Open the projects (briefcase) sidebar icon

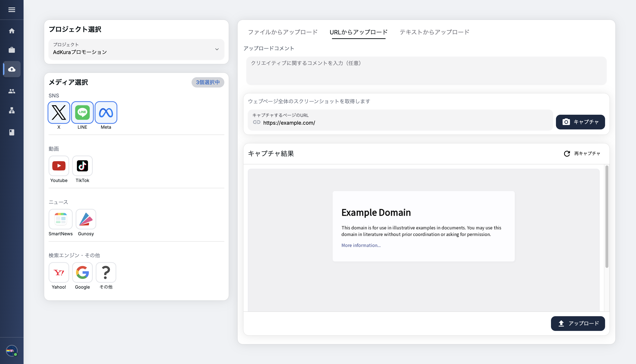pos(12,50)
